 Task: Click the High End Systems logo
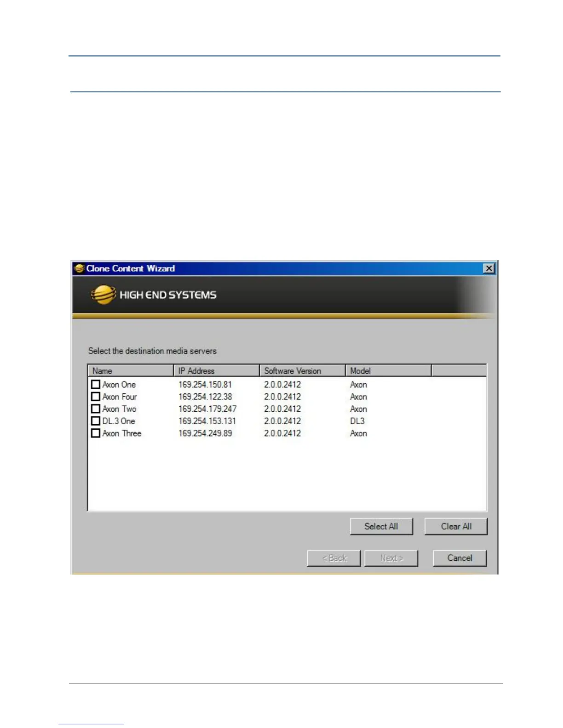(x=154, y=295)
